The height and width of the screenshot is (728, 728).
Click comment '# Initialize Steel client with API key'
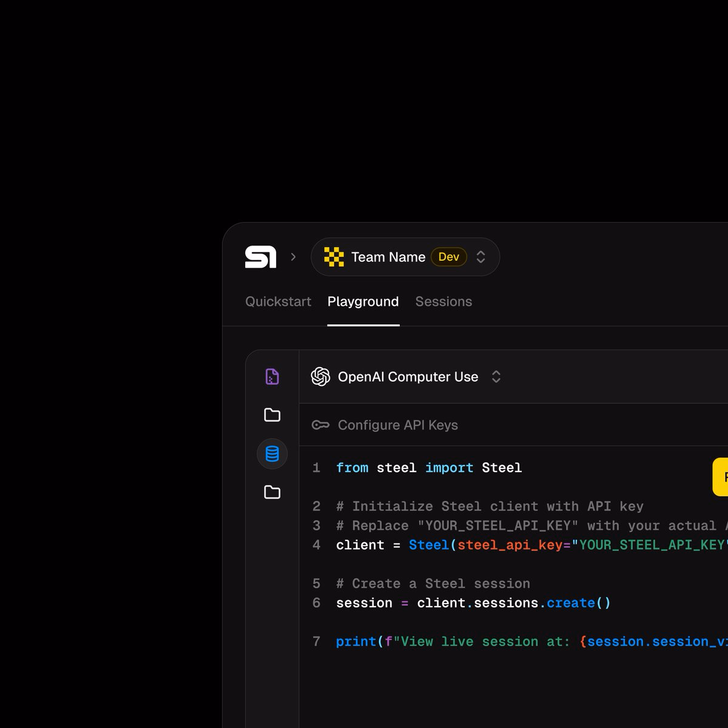(x=490, y=507)
